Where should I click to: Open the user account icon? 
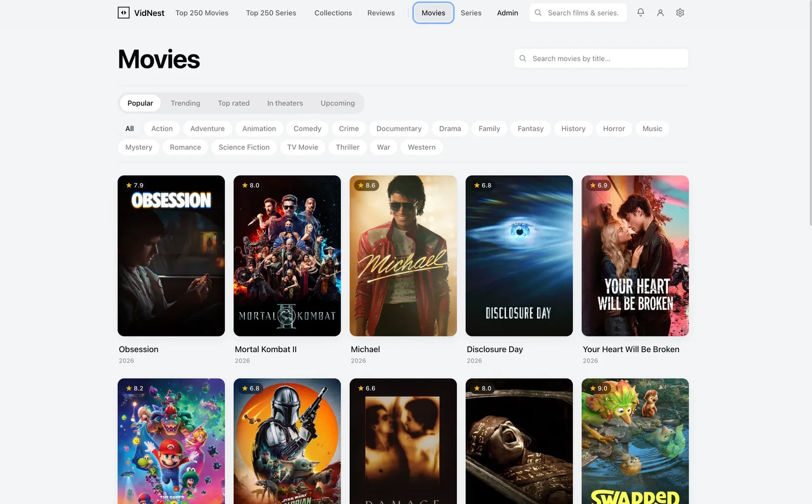tap(660, 12)
